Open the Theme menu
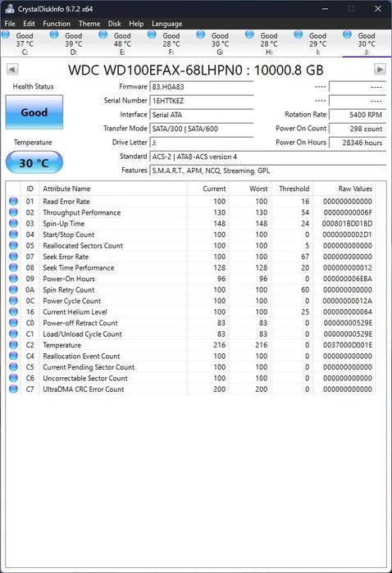392x573 pixels. pos(89,24)
